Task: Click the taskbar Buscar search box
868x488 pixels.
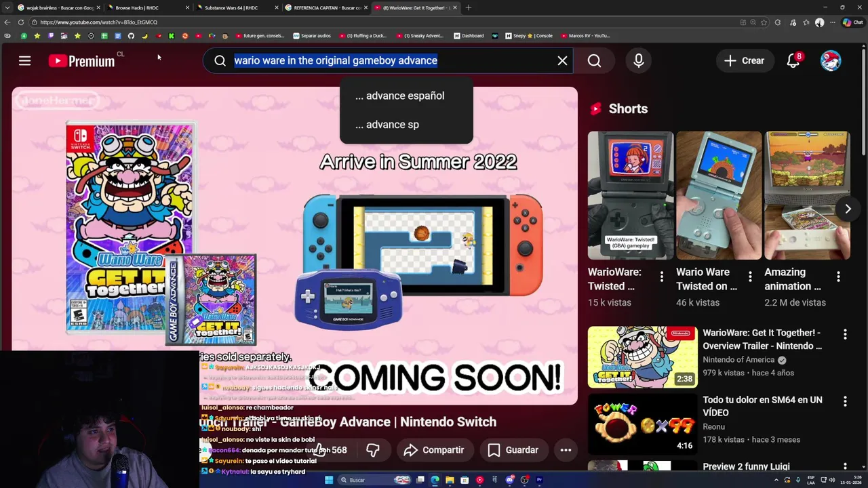Action: coord(375,480)
